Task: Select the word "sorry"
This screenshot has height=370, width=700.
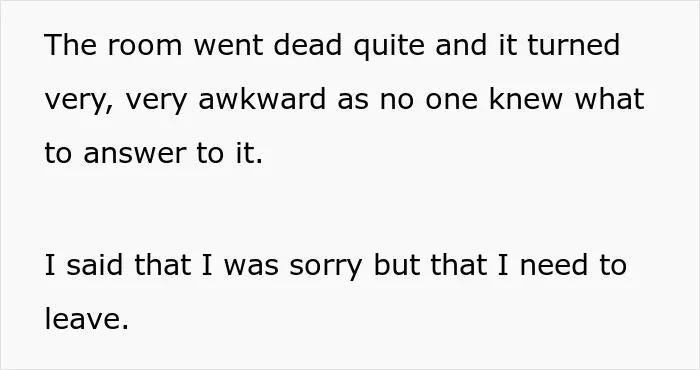Action: [x=325, y=266]
